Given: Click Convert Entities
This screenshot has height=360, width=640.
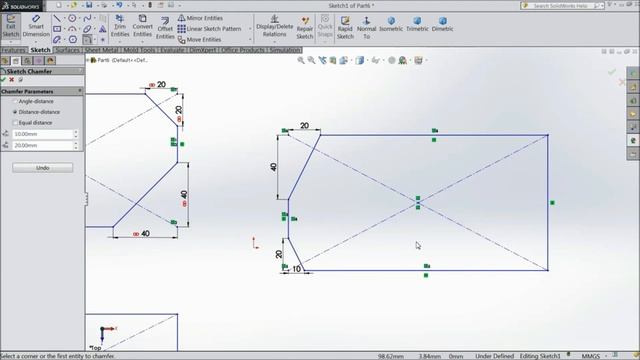Looking at the screenshot, I should pos(142,26).
